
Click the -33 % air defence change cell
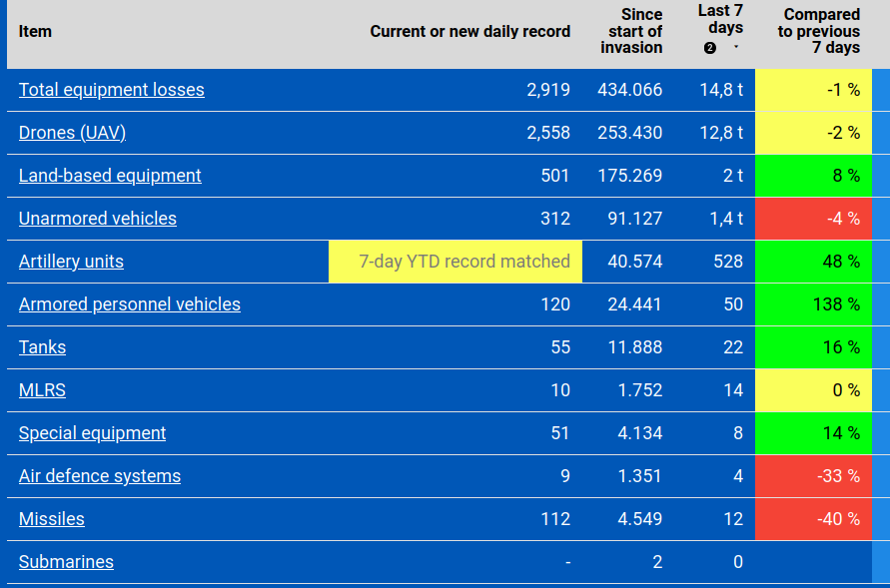pyautogui.click(x=813, y=476)
